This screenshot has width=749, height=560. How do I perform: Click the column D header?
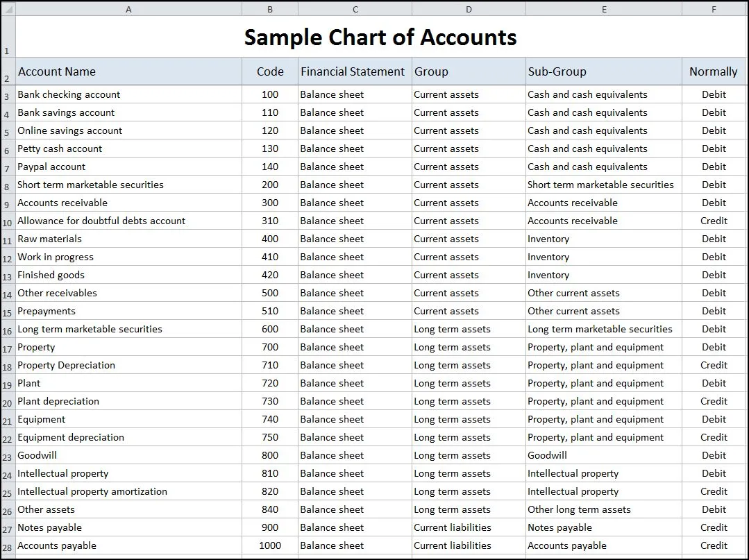click(x=469, y=9)
